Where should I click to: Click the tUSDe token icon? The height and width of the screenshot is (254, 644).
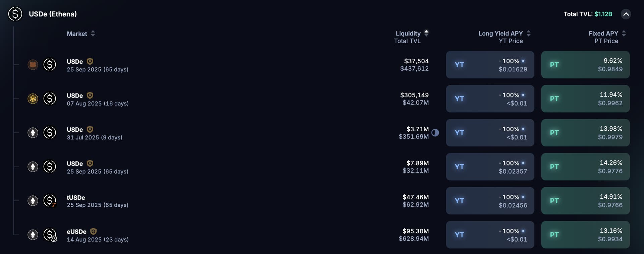click(50, 201)
